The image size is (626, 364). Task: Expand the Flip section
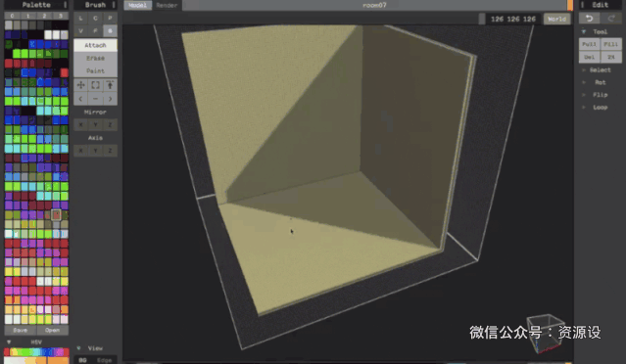(584, 95)
